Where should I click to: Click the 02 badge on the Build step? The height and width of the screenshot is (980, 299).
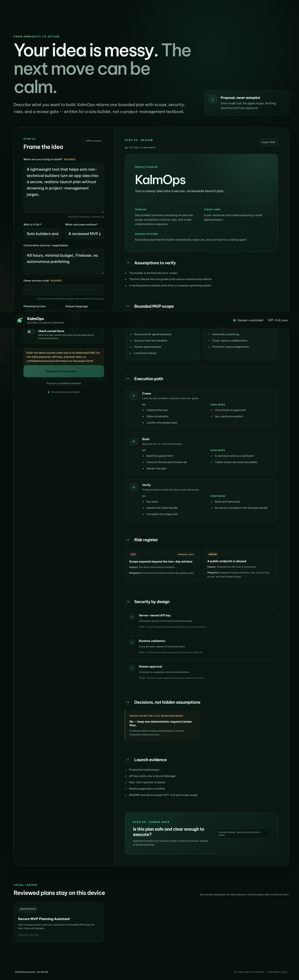(134, 441)
